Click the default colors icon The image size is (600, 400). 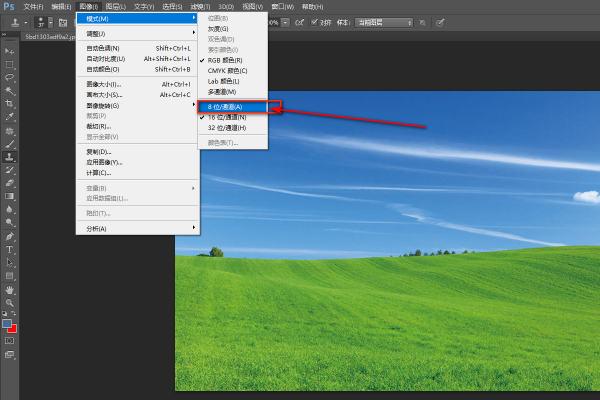point(4,313)
